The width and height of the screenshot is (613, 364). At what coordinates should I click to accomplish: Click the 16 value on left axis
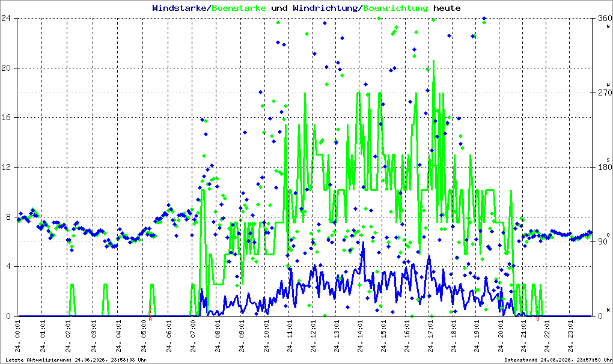click(x=5, y=118)
